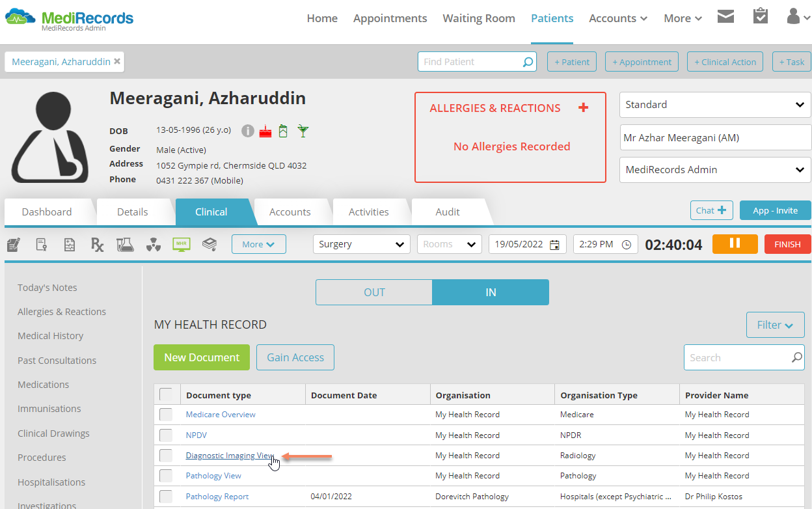Open the MediRecords Admin dropdown

pos(715,170)
